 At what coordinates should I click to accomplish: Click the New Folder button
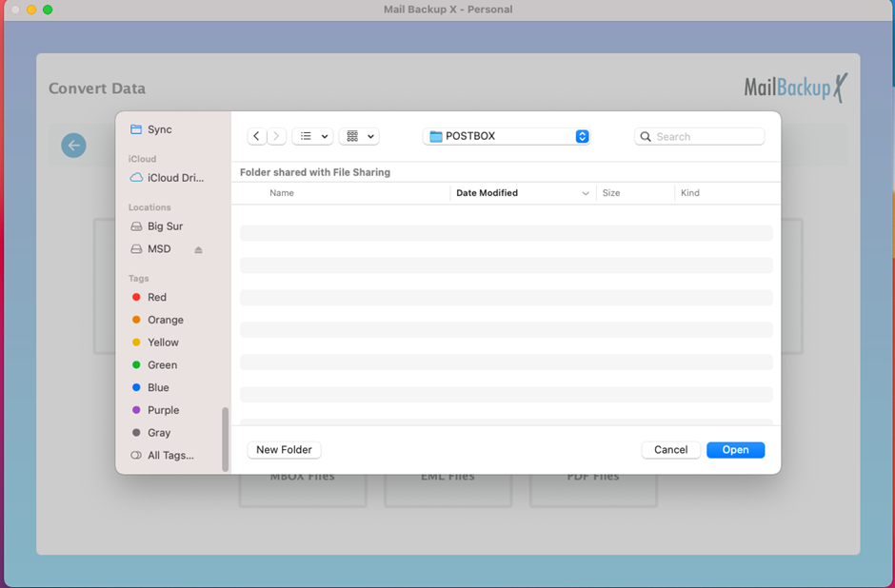[x=284, y=450]
